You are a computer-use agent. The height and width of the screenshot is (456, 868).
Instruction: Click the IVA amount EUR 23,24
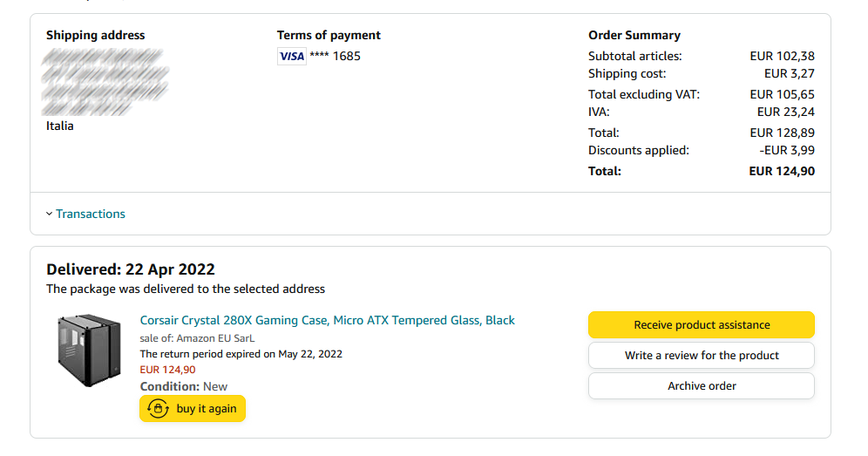[x=785, y=112]
